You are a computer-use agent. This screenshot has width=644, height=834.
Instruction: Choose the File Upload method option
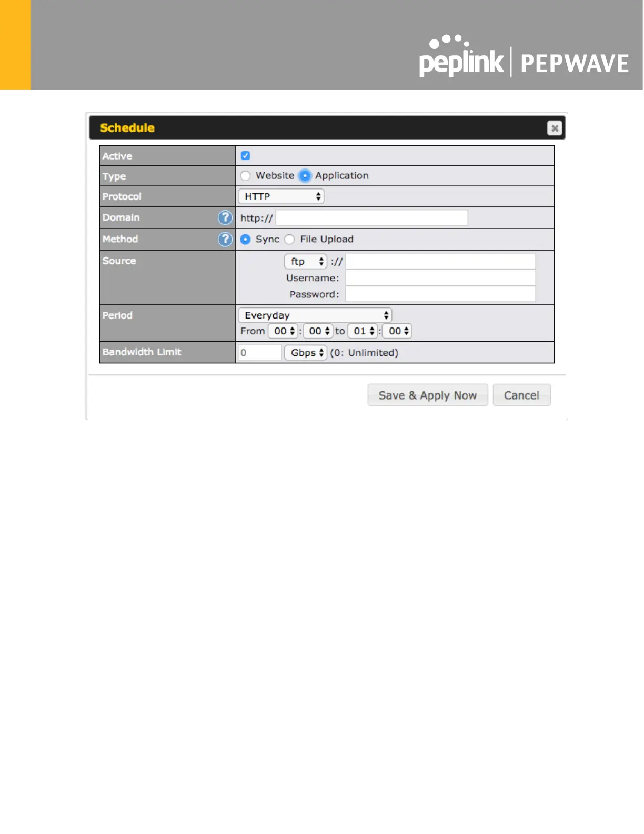pyautogui.click(x=289, y=240)
